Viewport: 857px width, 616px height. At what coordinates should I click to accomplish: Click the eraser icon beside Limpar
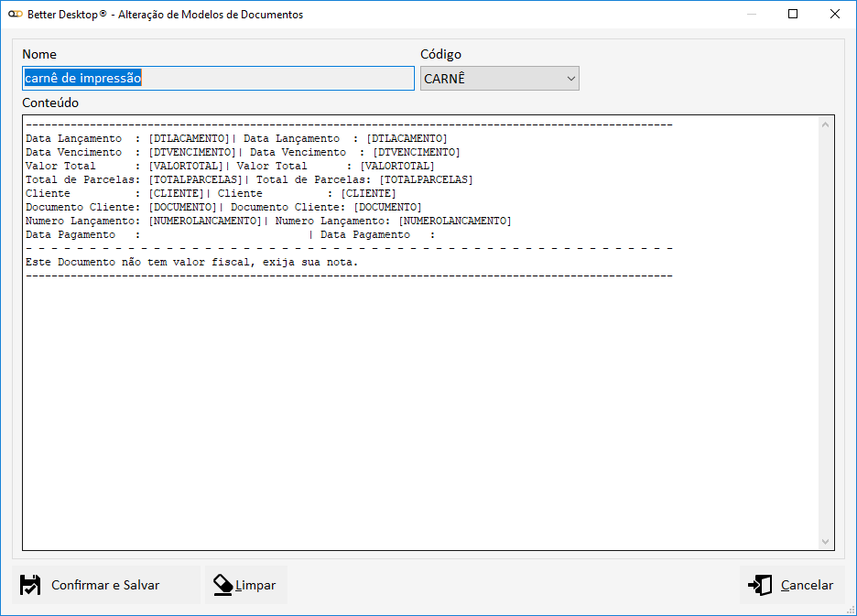tap(222, 585)
